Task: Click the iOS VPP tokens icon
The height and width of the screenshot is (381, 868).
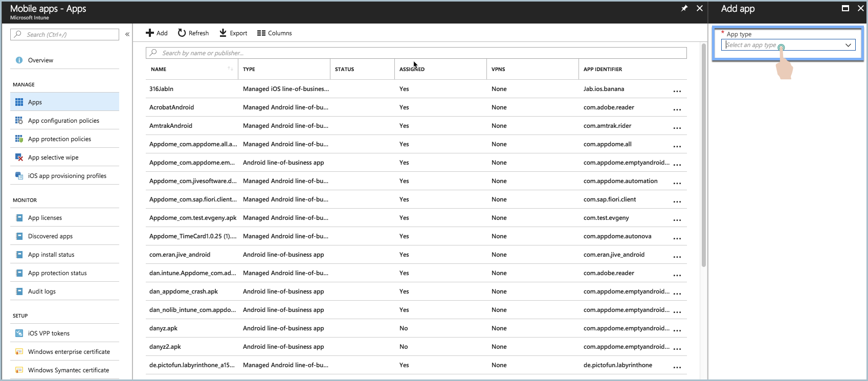Action: [19, 333]
